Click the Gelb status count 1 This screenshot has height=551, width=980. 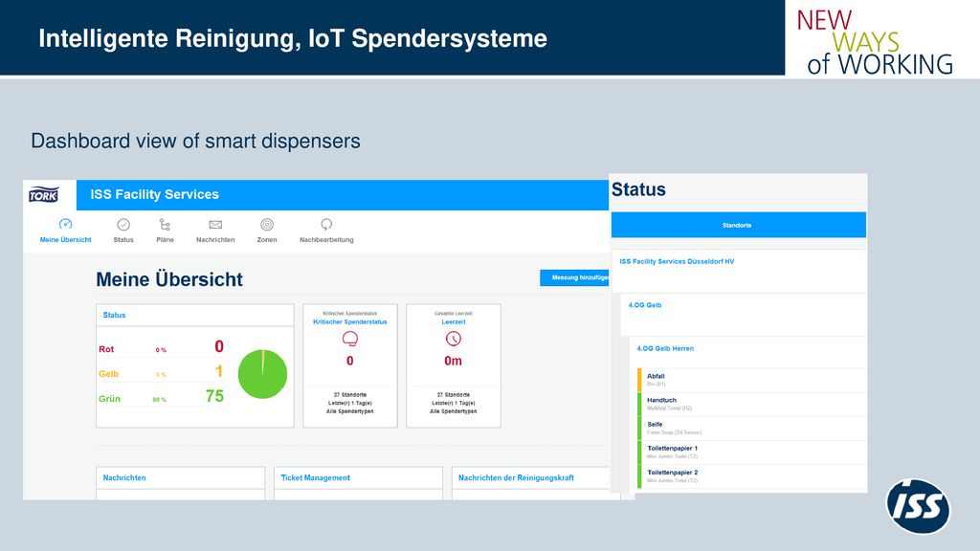point(219,372)
